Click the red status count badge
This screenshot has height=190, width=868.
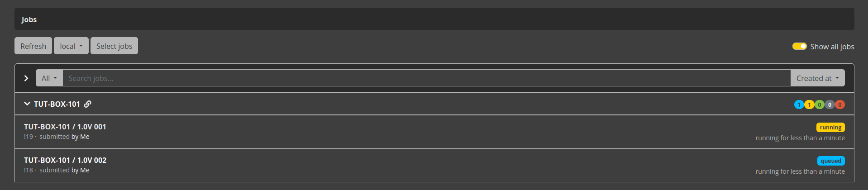(839, 104)
